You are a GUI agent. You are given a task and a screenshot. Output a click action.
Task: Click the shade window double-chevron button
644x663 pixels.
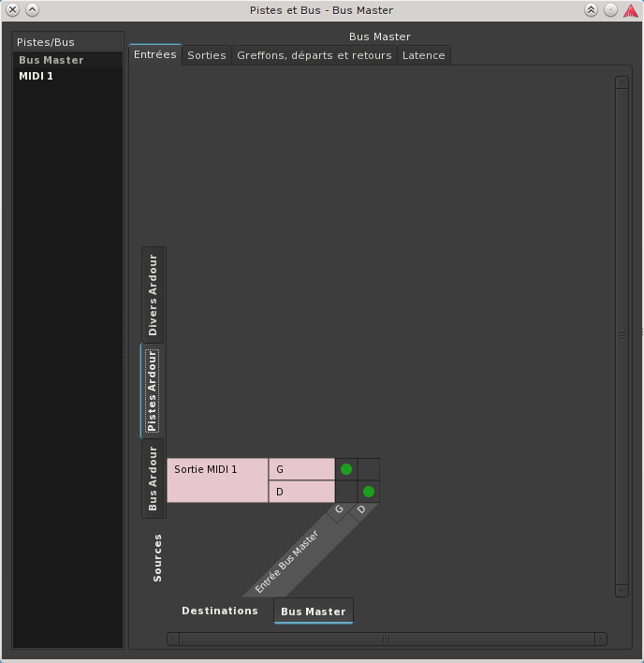591,10
